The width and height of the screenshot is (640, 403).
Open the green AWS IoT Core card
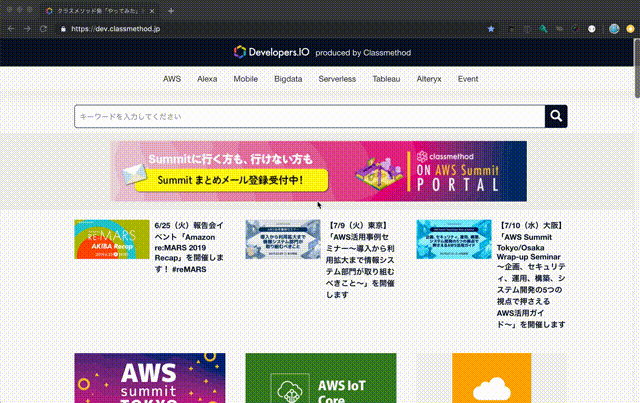coord(321,378)
